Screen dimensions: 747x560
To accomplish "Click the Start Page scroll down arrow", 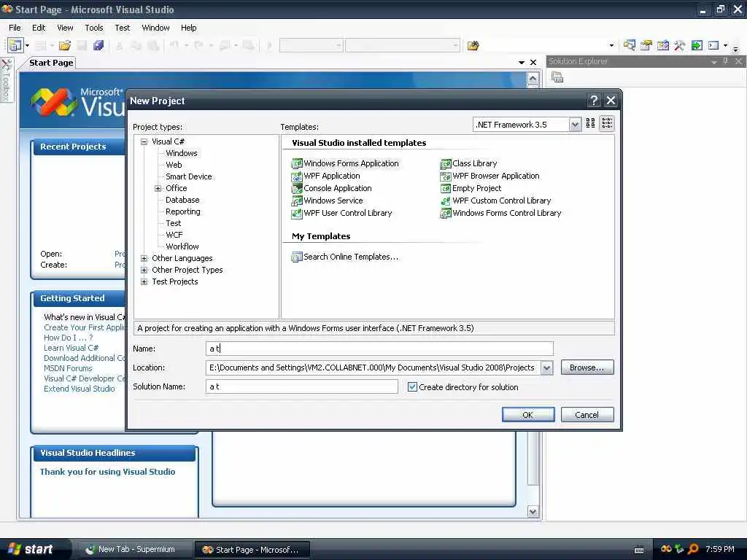I will point(533,512).
